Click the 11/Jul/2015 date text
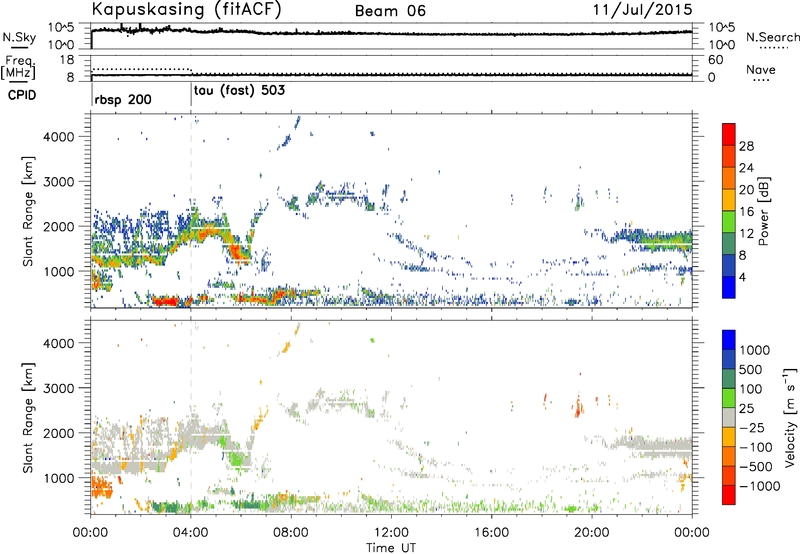 coord(642,10)
